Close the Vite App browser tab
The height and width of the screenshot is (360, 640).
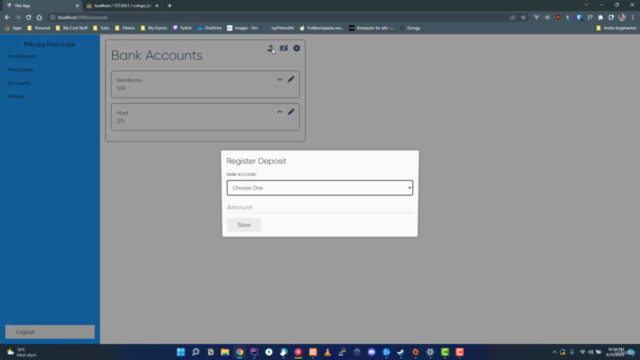pyautogui.click(x=77, y=6)
